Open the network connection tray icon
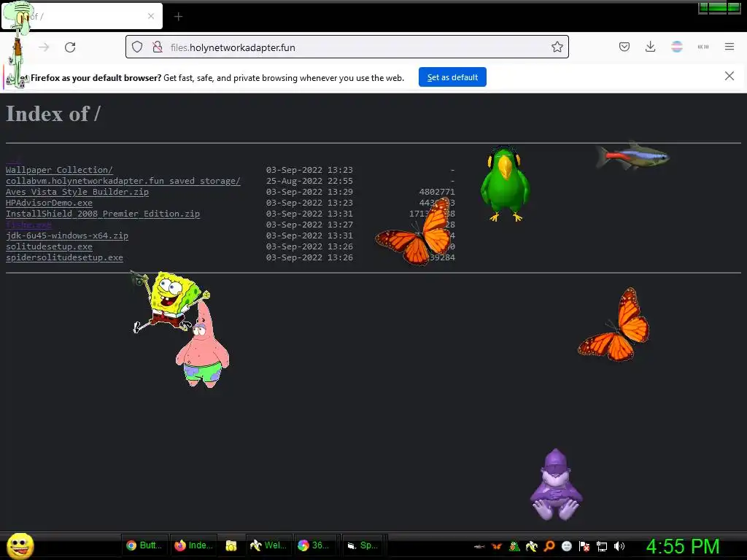 (x=602, y=546)
